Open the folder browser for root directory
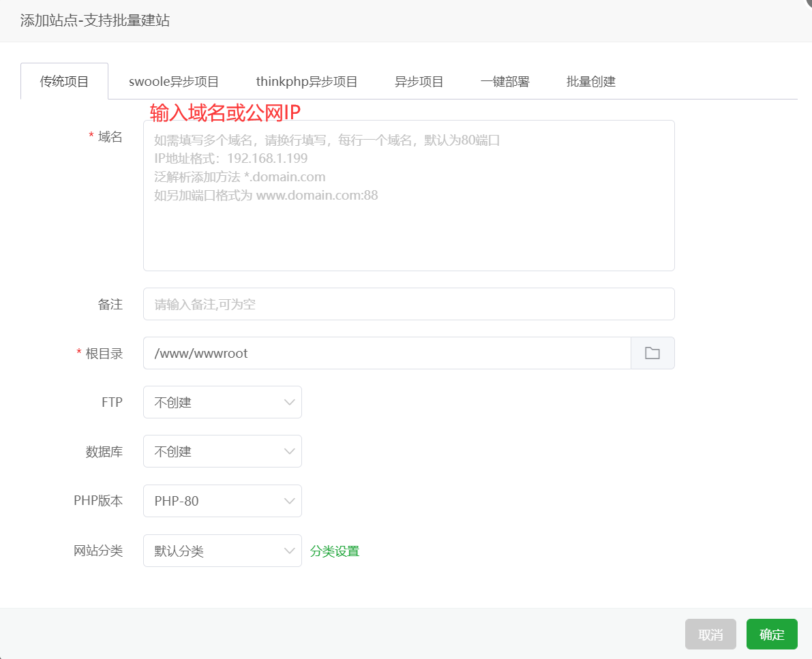The height and width of the screenshot is (659, 812). pyautogui.click(x=652, y=353)
